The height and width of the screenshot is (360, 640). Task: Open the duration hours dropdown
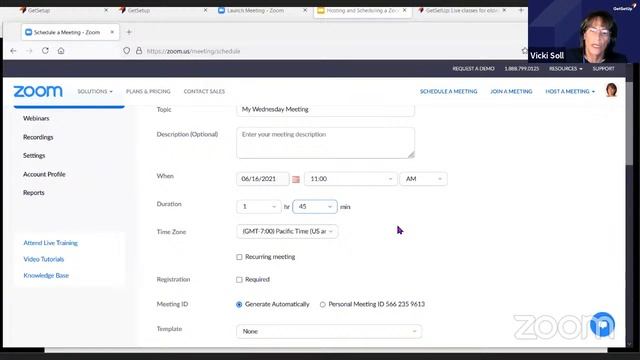259,207
